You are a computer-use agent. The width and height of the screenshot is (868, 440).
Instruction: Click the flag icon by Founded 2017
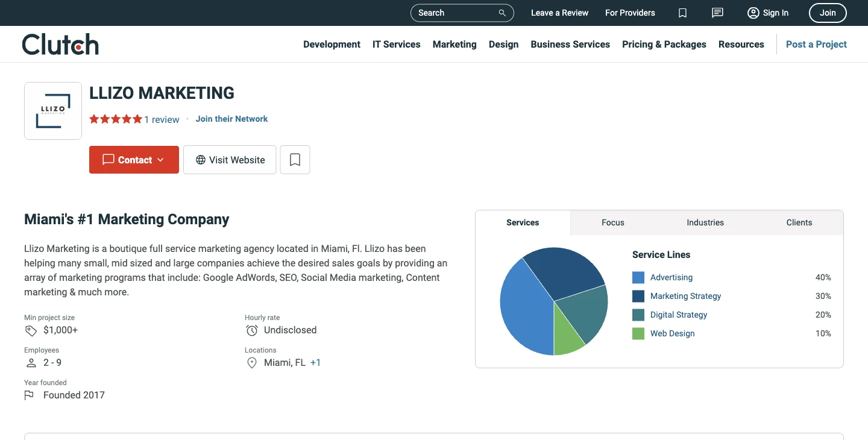point(29,395)
